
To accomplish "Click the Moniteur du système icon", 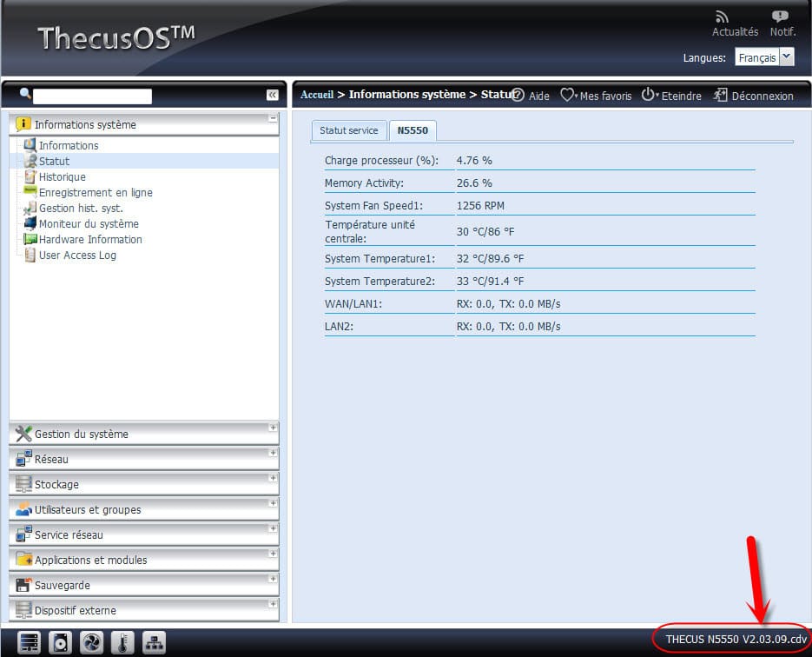I will pos(30,223).
